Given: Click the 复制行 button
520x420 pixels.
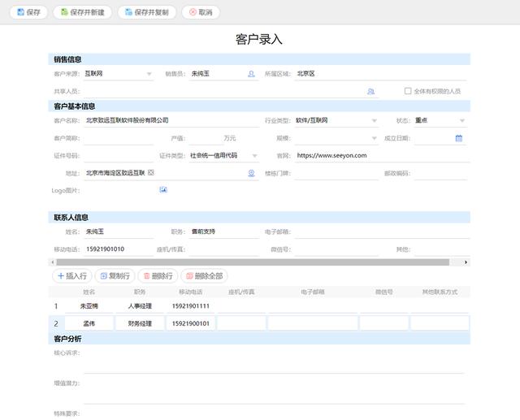Looking at the screenshot, I should [x=115, y=275].
